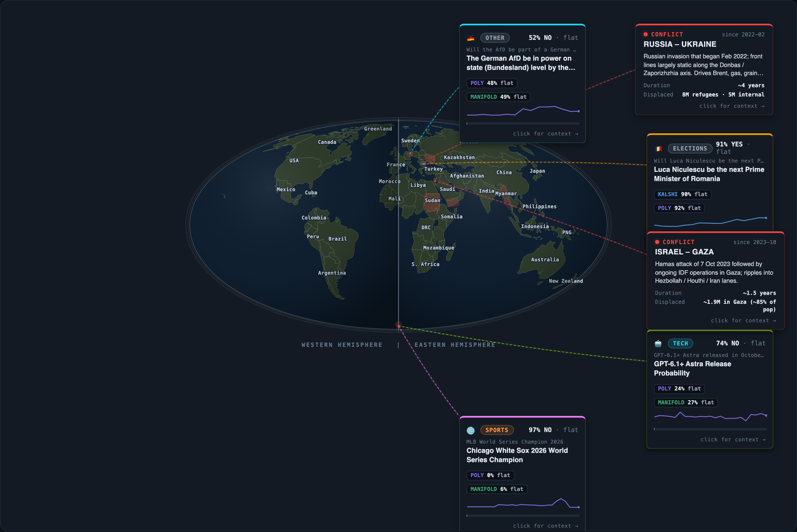The height and width of the screenshot is (532, 797).
Task: Click POLY 24% flat badge on Tech card
Action: [679, 389]
